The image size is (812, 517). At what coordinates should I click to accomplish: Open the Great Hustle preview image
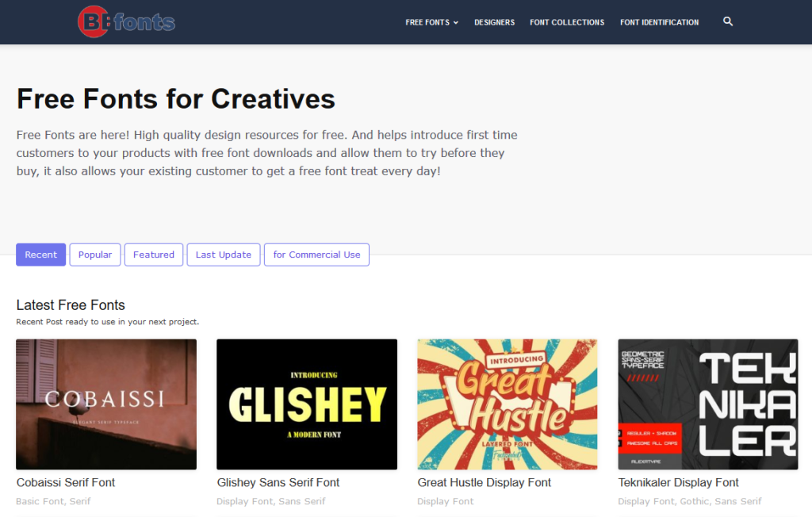coord(507,404)
